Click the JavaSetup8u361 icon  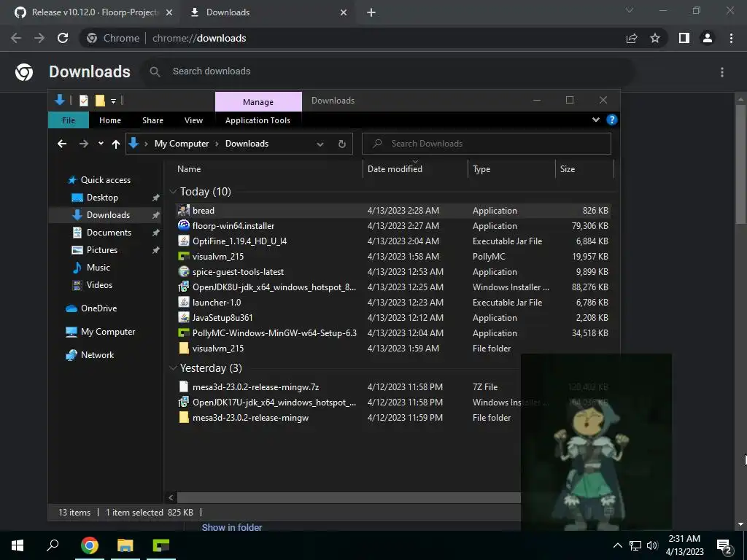click(183, 317)
